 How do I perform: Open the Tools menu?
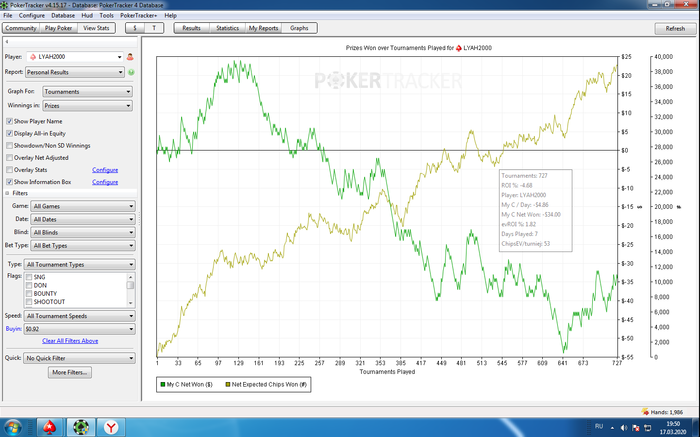point(106,15)
